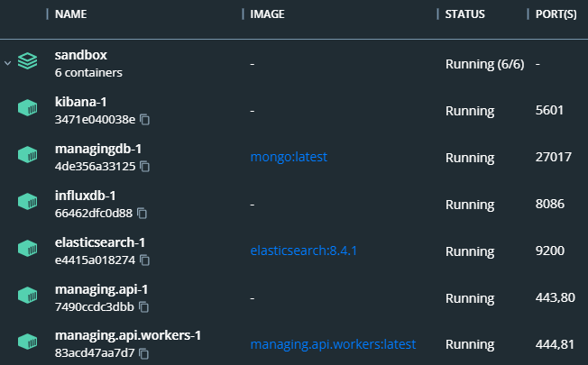Sort containers by the STATUS column
This screenshot has width=588, height=365.
[x=465, y=14]
